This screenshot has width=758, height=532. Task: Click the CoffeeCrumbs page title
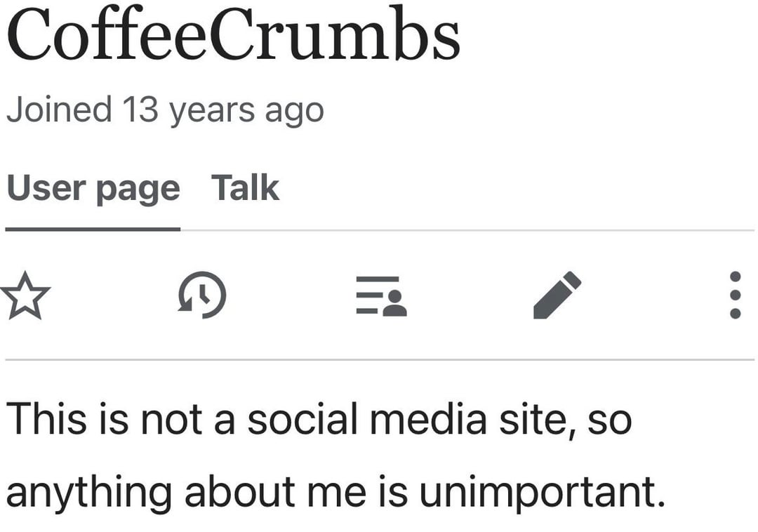pyautogui.click(x=233, y=36)
